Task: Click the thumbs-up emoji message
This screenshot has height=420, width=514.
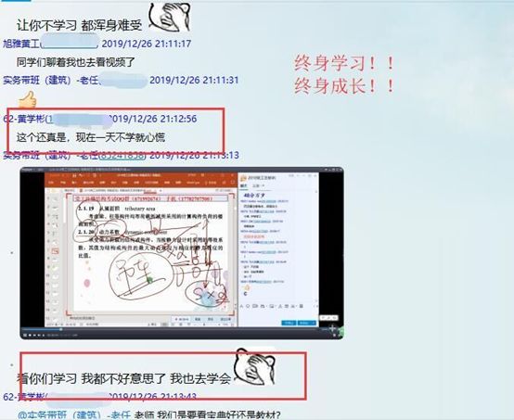Action: pos(27,99)
